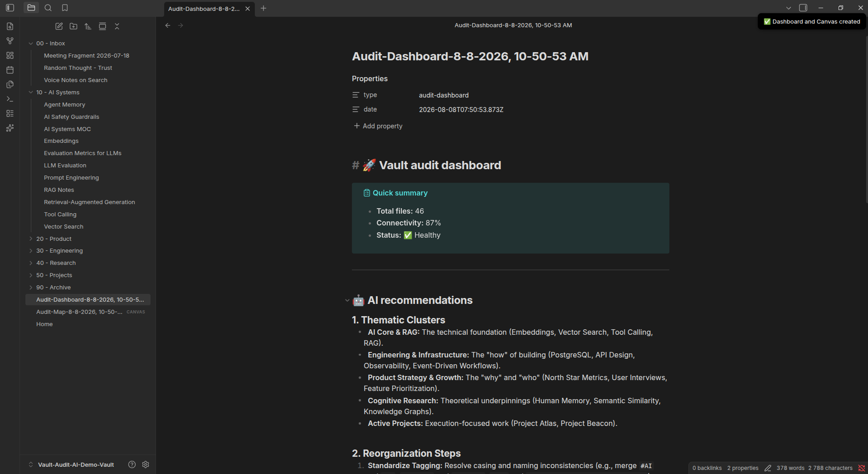Open a new tab
Viewport: 868px width, 474px height.
(263, 8)
